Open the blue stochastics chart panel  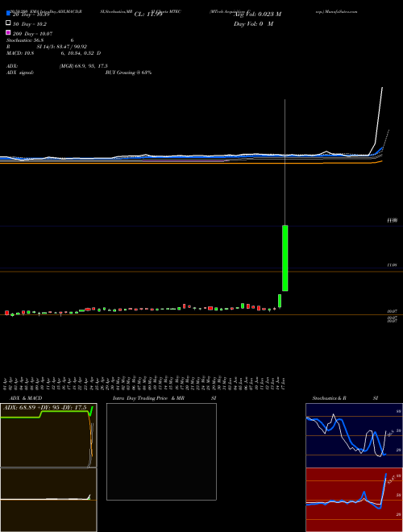(354, 435)
